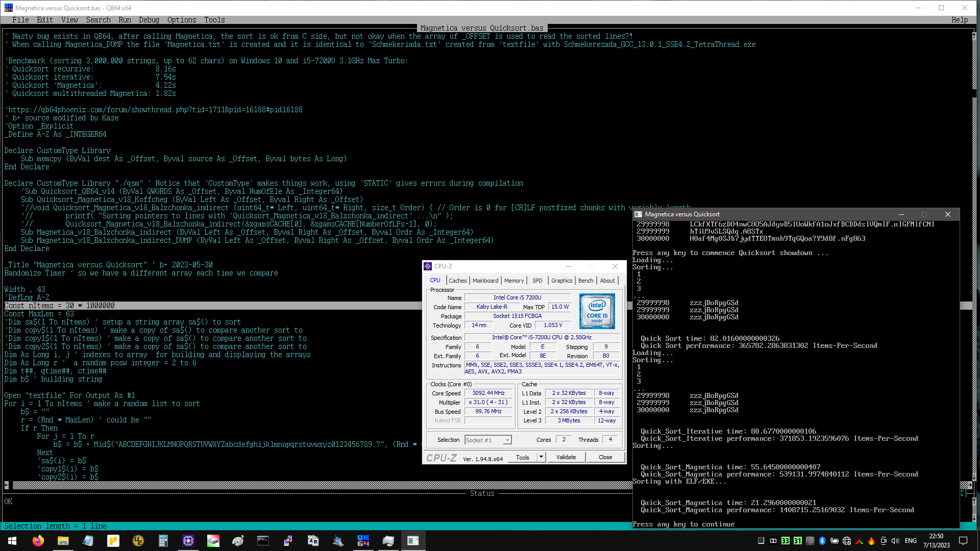
Task: Open the yellow P application on taskbar
Action: pos(113,541)
